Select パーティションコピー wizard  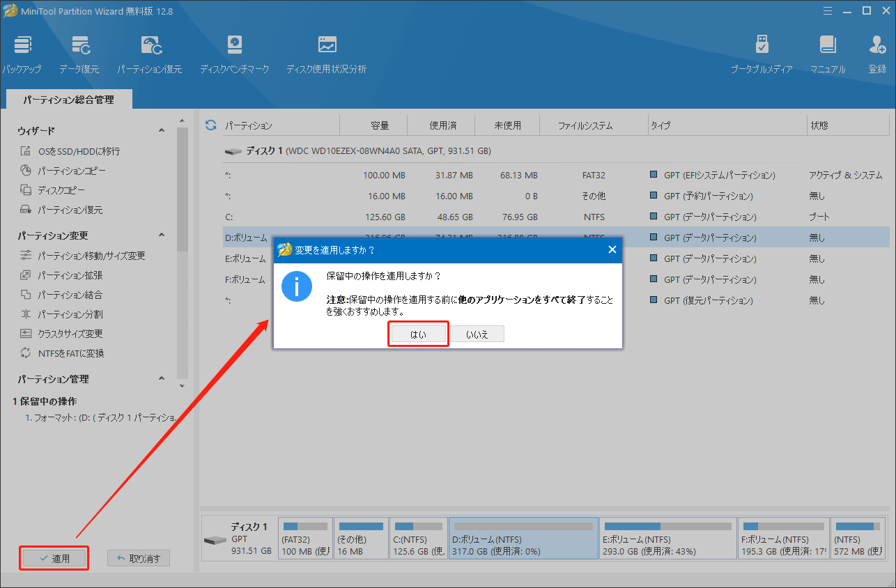(63, 171)
